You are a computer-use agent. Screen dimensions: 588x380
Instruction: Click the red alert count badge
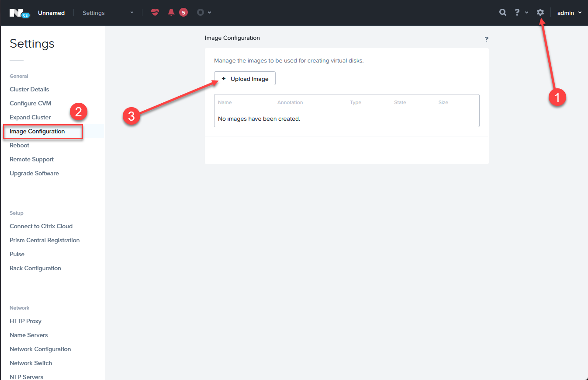point(183,13)
